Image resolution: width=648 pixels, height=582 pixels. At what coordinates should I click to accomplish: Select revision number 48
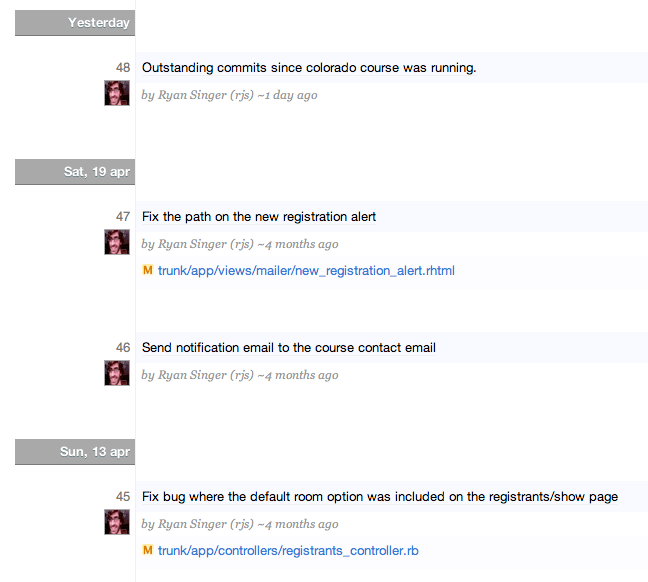click(x=123, y=67)
